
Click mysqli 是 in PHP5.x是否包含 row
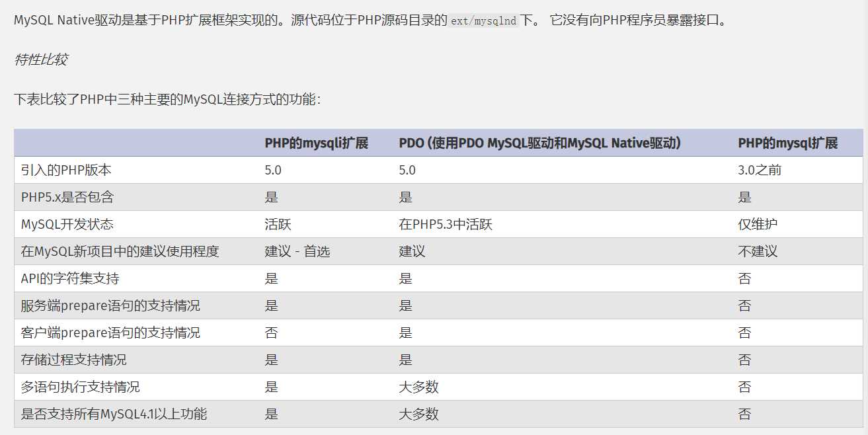pyautogui.click(x=271, y=197)
